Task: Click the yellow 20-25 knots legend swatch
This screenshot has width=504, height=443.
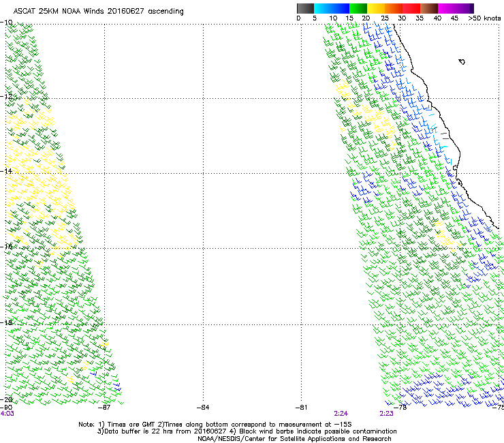Action: coord(376,8)
